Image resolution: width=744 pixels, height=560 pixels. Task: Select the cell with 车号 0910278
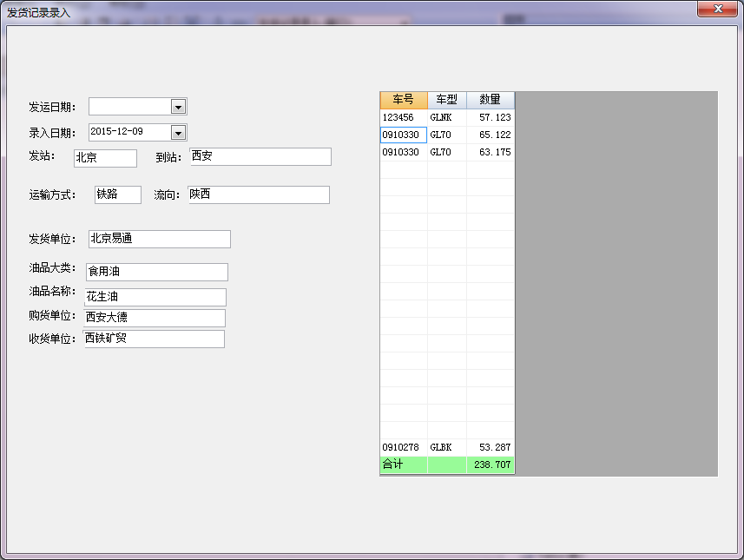404,447
